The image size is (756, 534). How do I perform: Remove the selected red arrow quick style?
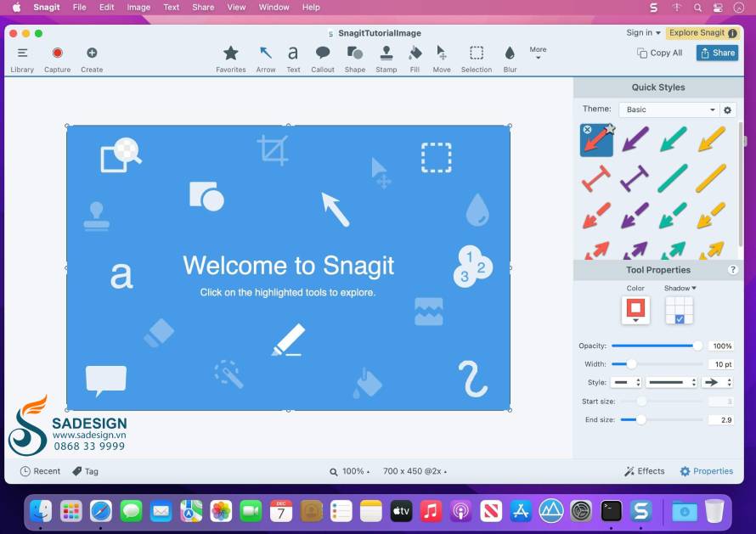(x=587, y=129)
